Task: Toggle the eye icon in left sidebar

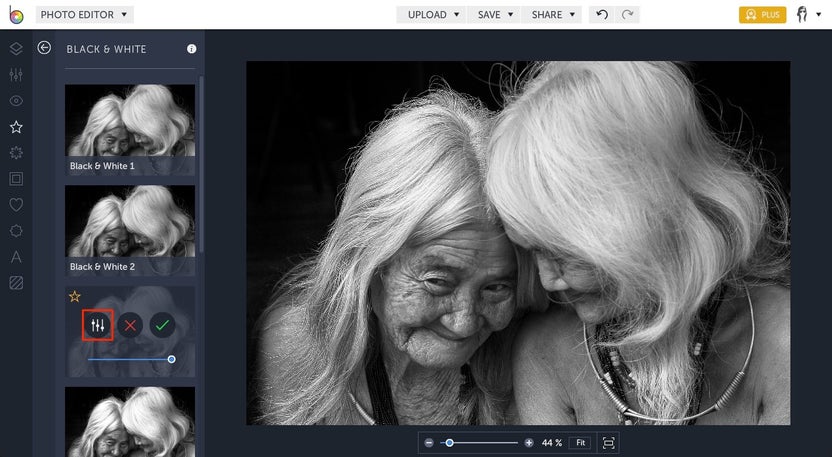Action: tap(16, 101)
